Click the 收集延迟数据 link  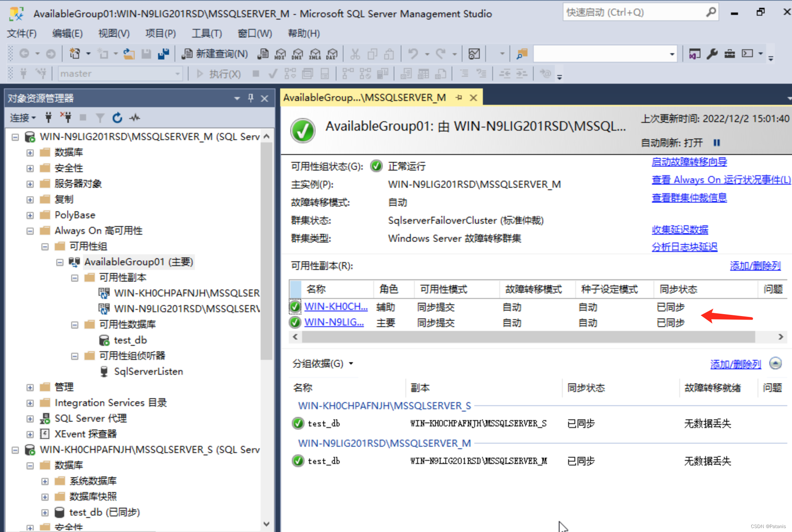pos(680,230)
